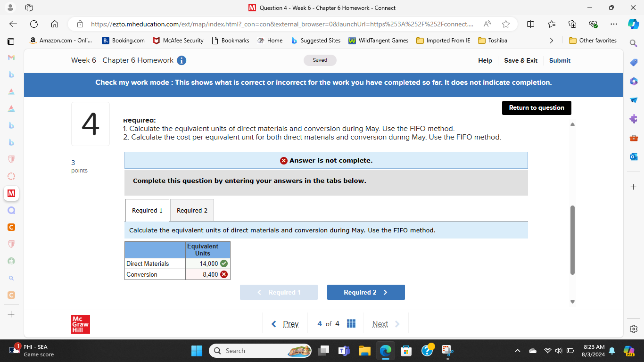Viewport: 644px width, 362px height.
Task: Switch to the Required 2 tab
Action: click(x=191, y=210)
